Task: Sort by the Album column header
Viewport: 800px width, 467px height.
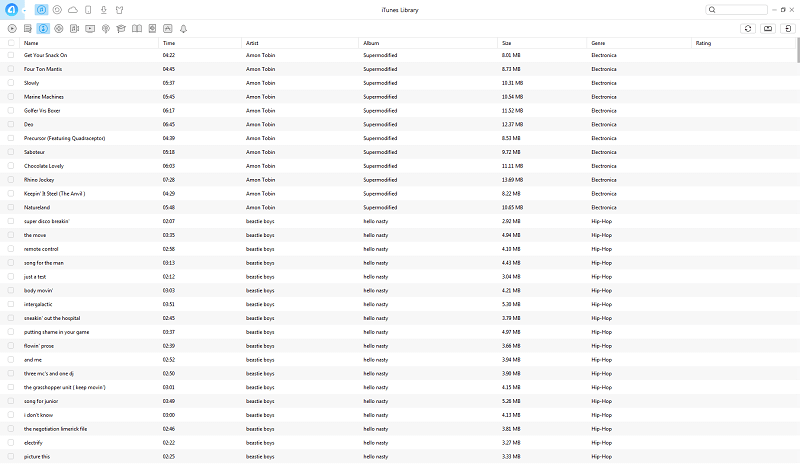Action: pos(428,43)
